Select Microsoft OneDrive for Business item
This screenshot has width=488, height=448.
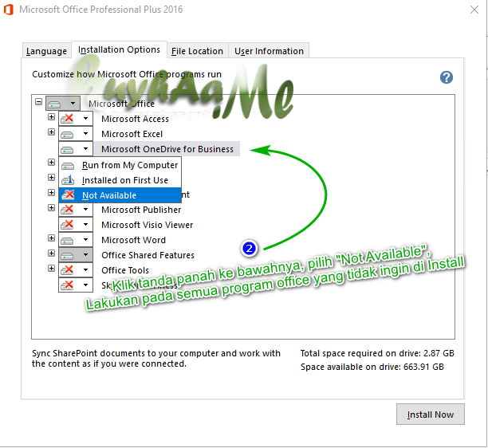(x=167, y=149)
